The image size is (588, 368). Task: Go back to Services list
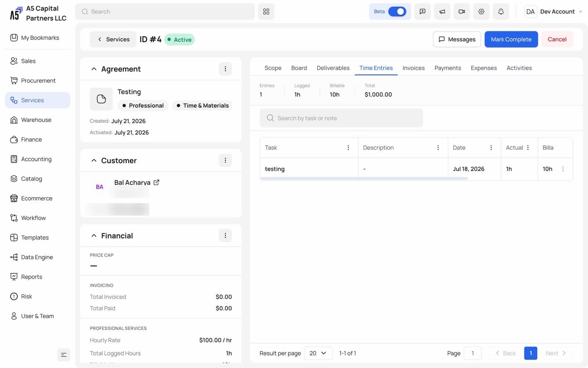113,39
